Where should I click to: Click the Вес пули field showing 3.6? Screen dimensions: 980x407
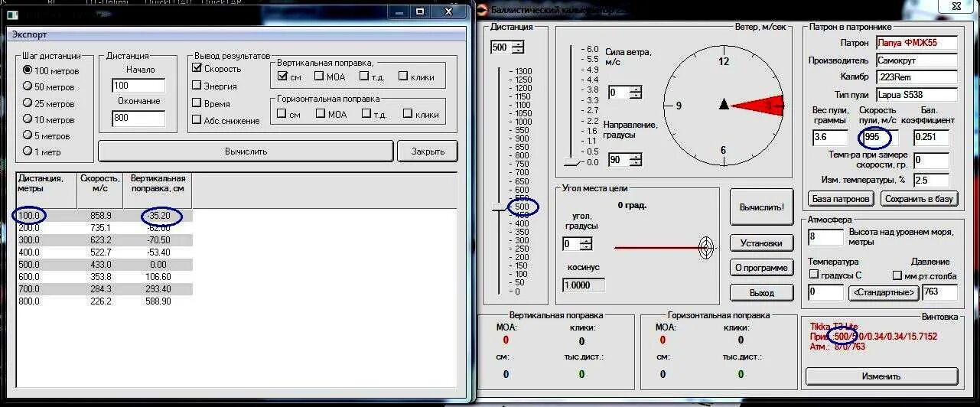click(830, 138)
